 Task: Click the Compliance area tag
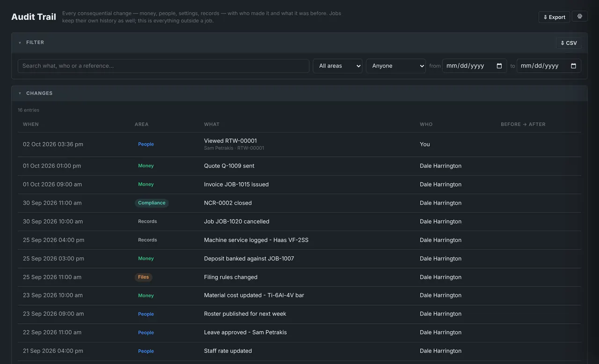point(152,203)
